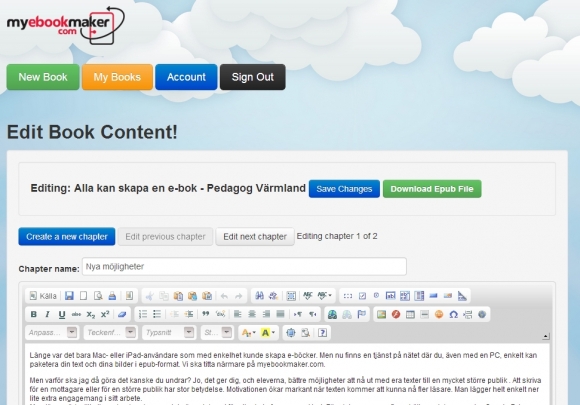580x405 pixels.
Task: Download the Epub File
Action: point(432,189)
